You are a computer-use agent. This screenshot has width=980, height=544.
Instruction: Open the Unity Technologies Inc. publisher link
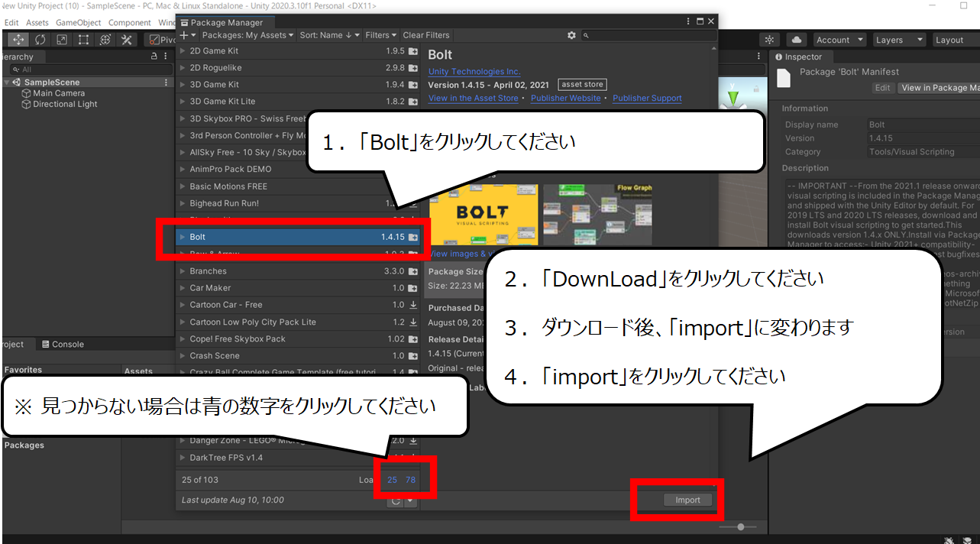point(474,72)
